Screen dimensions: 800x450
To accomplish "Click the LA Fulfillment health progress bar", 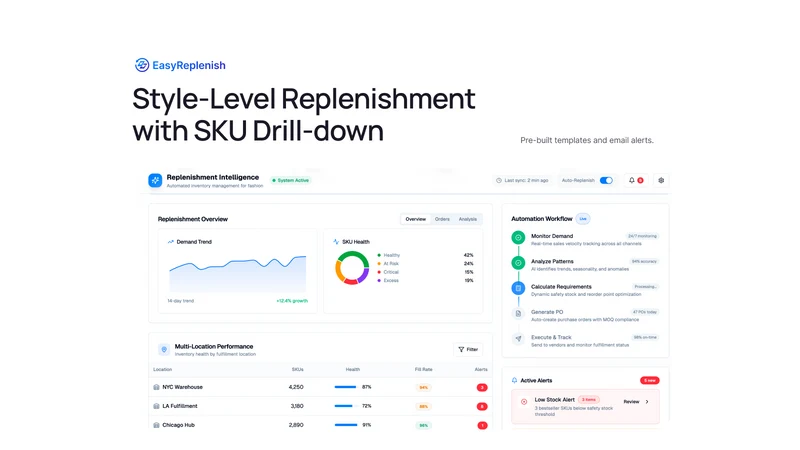I will (x=345, y=406).
